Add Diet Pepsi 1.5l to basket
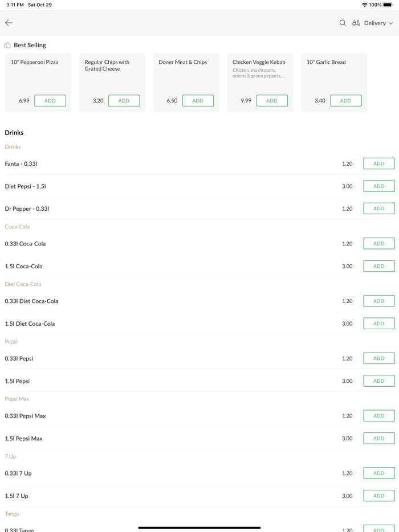 coord(378,186)
